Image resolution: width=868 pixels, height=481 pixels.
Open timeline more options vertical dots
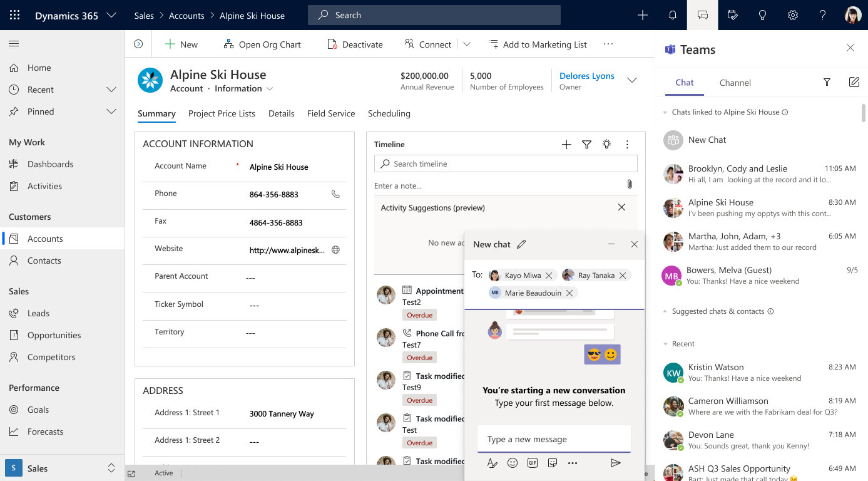pyautogui.click(x=627, y=145)
